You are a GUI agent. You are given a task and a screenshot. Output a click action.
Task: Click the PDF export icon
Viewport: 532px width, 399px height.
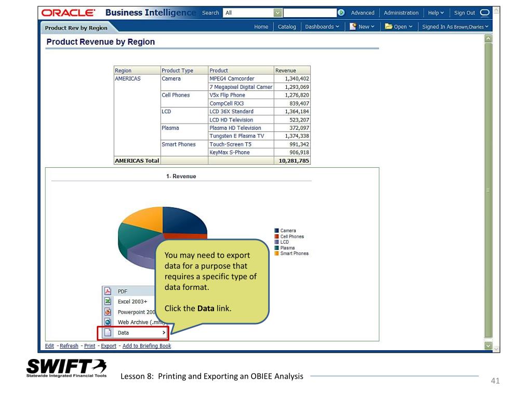pyautogui.click(x=108, y=291)
